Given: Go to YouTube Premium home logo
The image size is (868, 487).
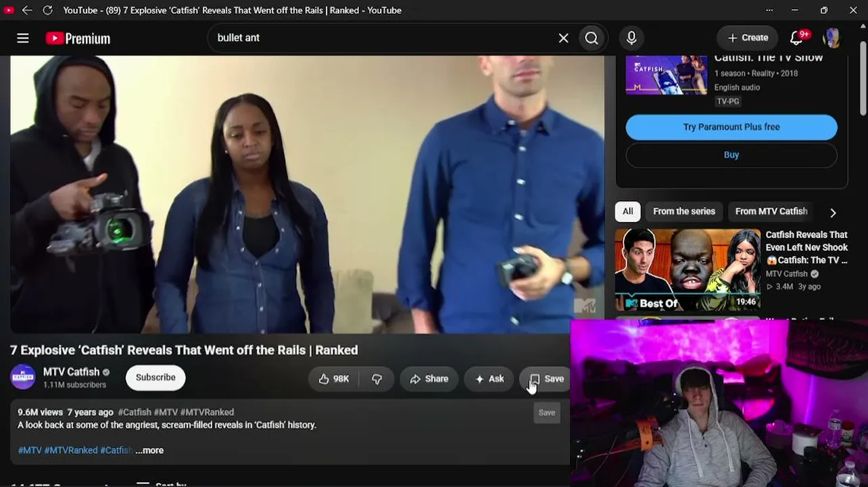Looking at the screenshot, I should tap(78, 39).
